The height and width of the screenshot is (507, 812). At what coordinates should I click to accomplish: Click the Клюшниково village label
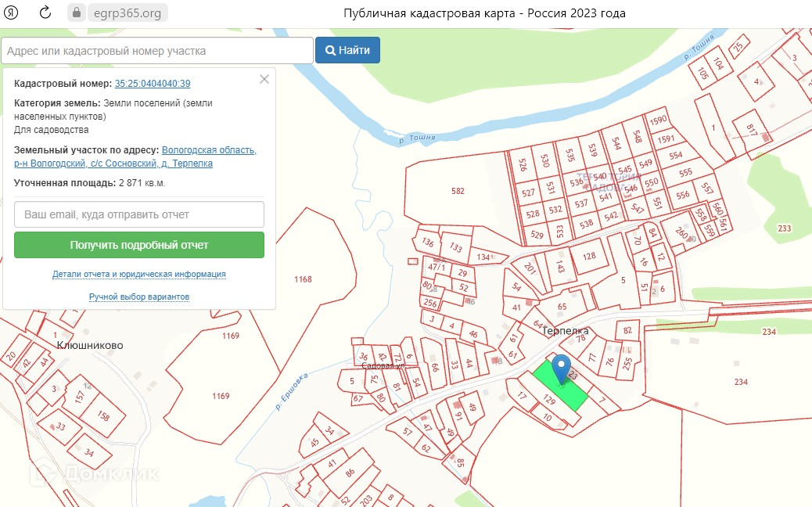90,345
